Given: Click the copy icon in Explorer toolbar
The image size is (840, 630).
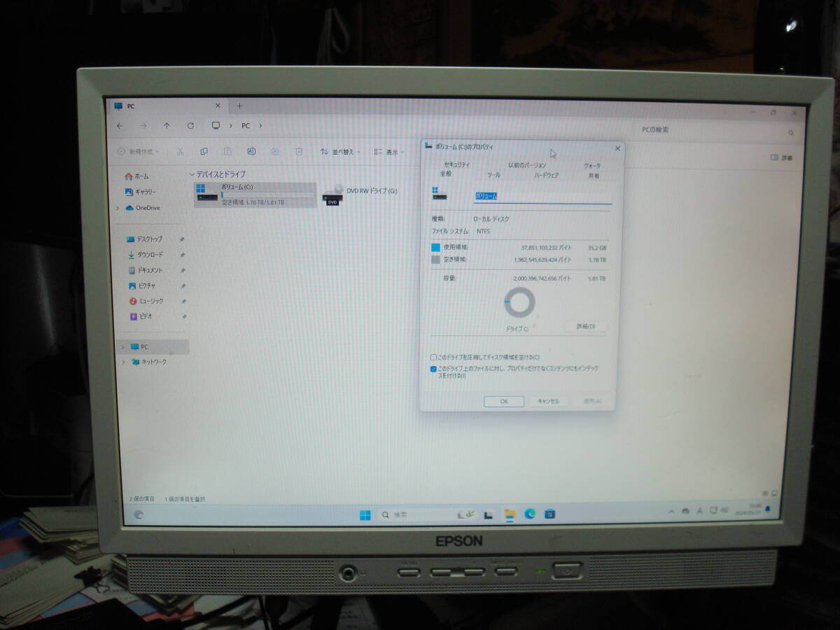Looking at the screenshot, I should coord(204,151).
